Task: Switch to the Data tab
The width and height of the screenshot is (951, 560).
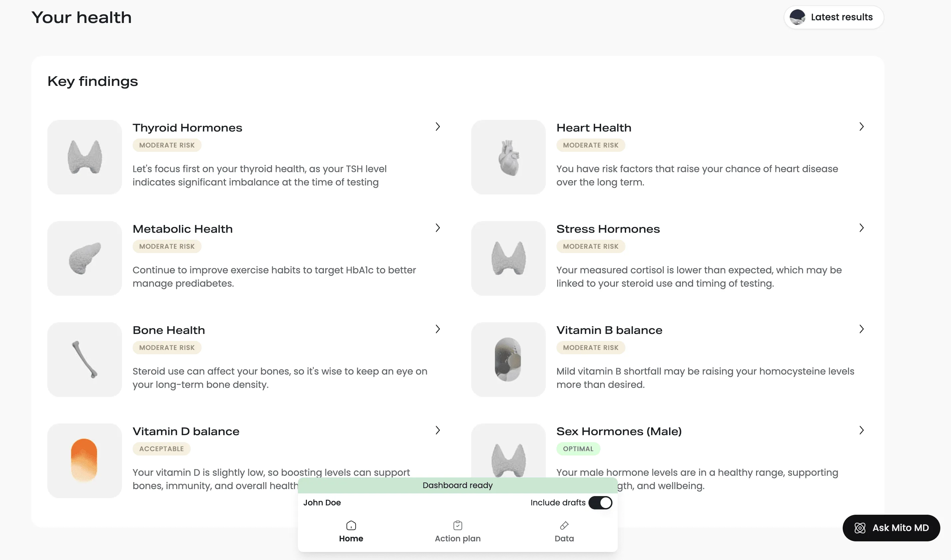Action: tap(564, 531)
